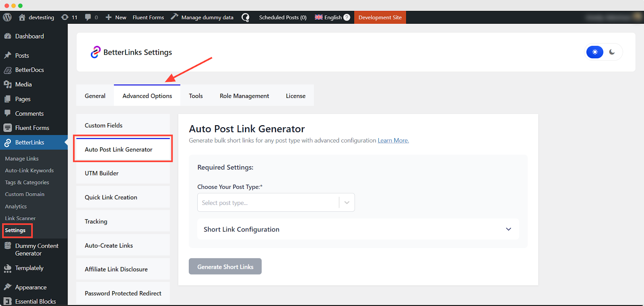Open Analytics submenu item
The height and width of the screenshot is (306, 644).
point(16,207)
